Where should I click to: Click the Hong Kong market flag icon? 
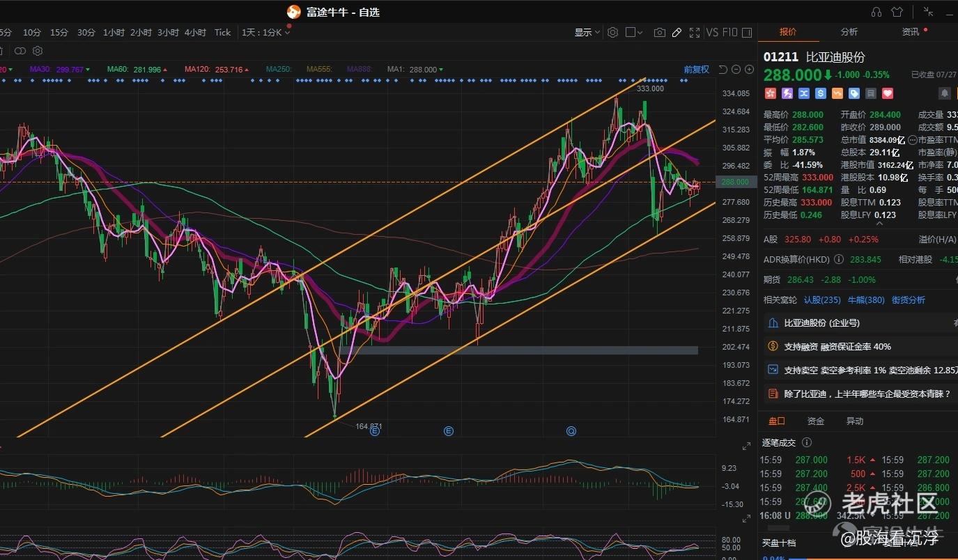click(x=771, y=93)
